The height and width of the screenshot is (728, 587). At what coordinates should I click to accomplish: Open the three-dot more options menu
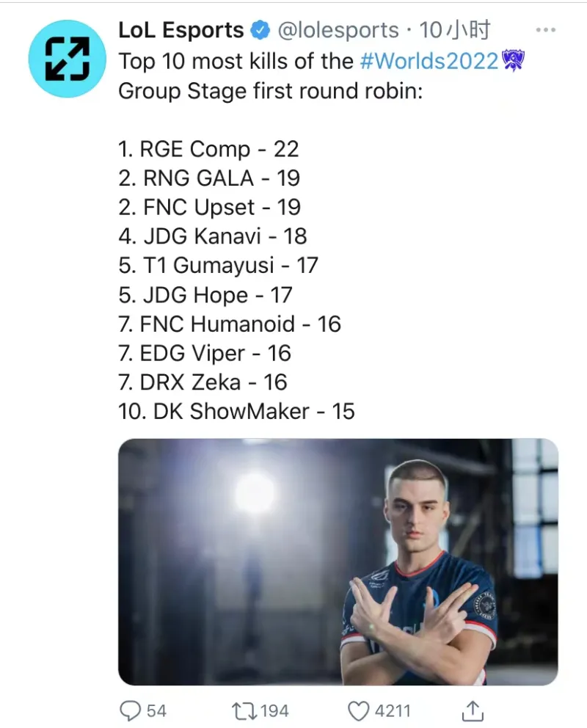[x=546, y=31]
